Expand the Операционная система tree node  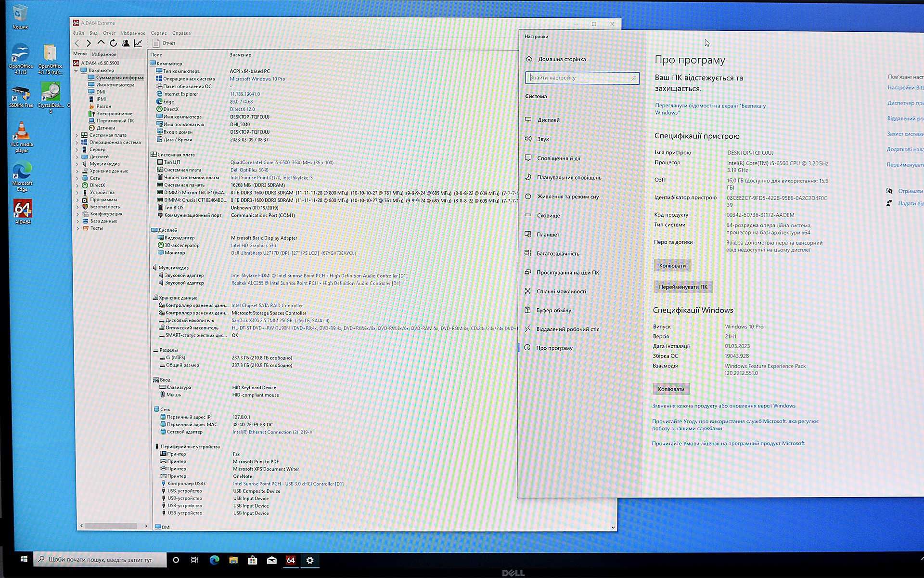click(x=77, y=143)
